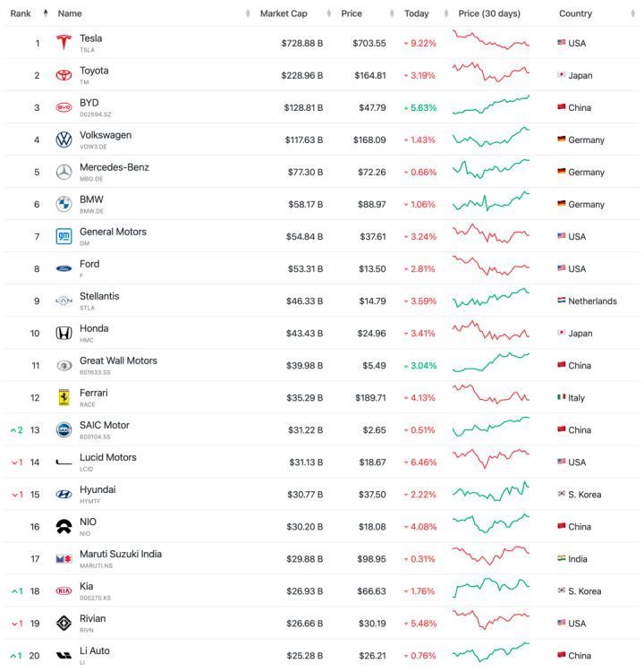The width and height of the screenshot is (644, 670).
Task: Click the Volkswagen logo icon
Action: click(x=64, y=140)
